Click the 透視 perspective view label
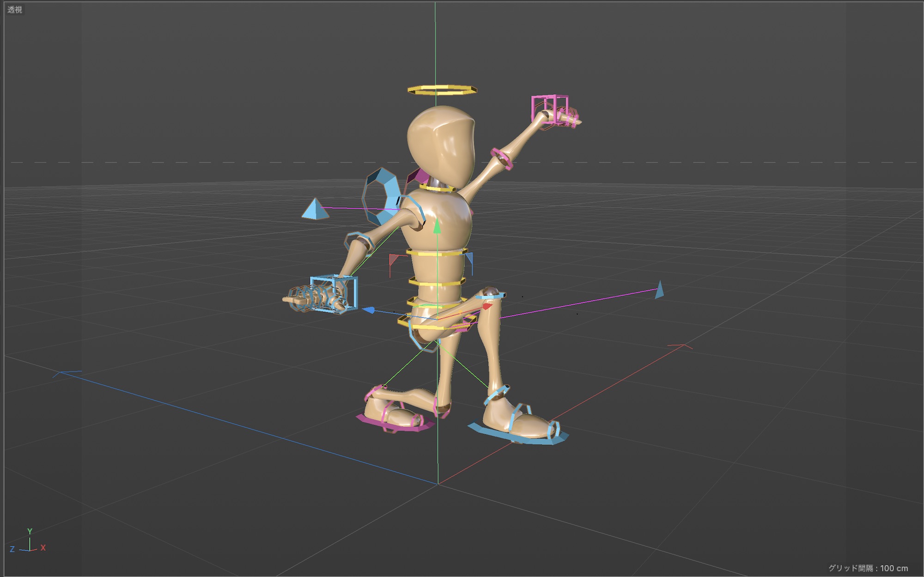The width and height of the screenshot is (924, 577). coord(15,10)
